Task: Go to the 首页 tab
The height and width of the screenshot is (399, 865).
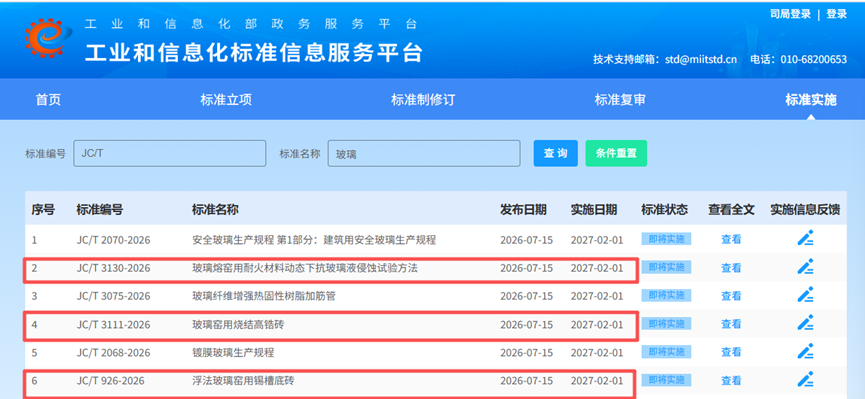Action: point(49,100)
